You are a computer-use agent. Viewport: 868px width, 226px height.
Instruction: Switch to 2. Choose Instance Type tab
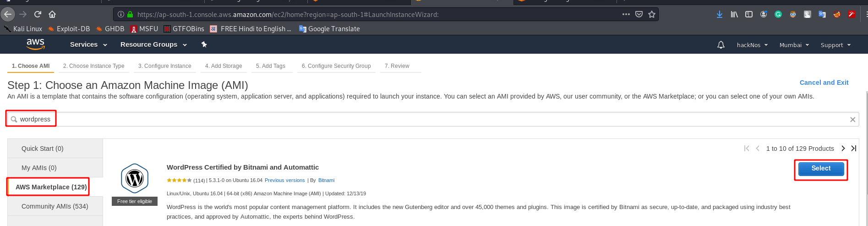[x=94, y=66]
